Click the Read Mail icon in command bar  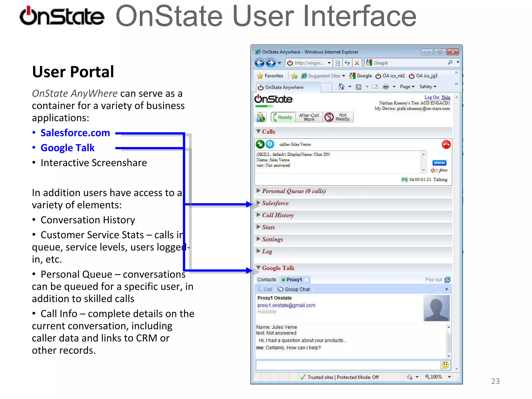tap(375, 87)
